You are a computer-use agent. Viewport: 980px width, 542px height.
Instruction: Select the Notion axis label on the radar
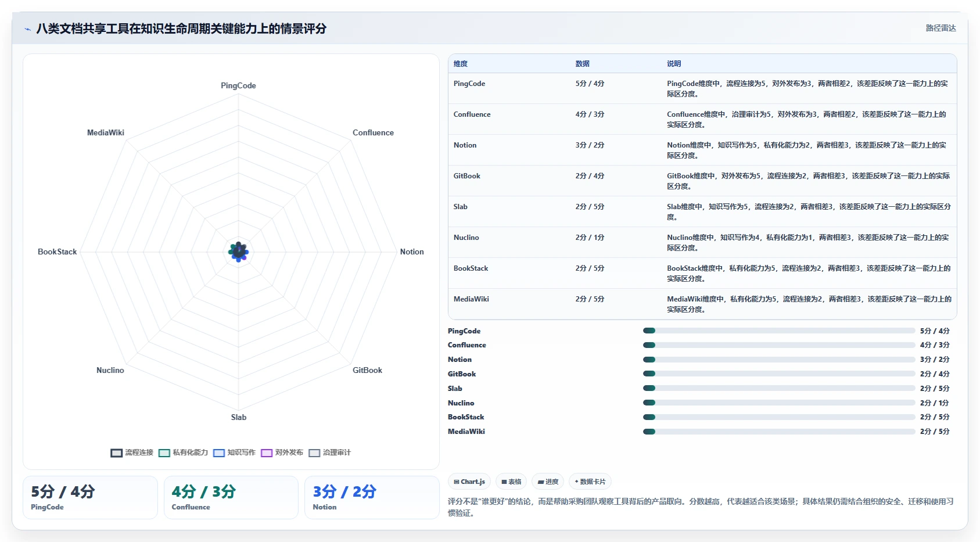412,252
